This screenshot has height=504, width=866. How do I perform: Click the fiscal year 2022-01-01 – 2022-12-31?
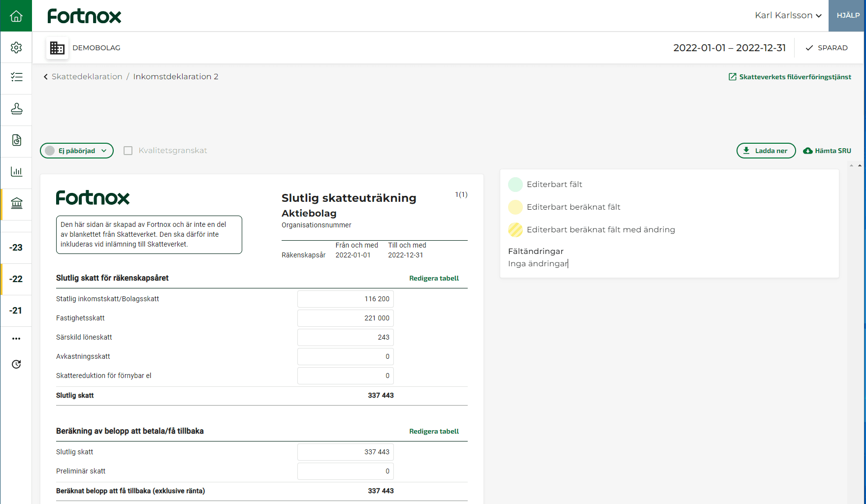[730, 48]
